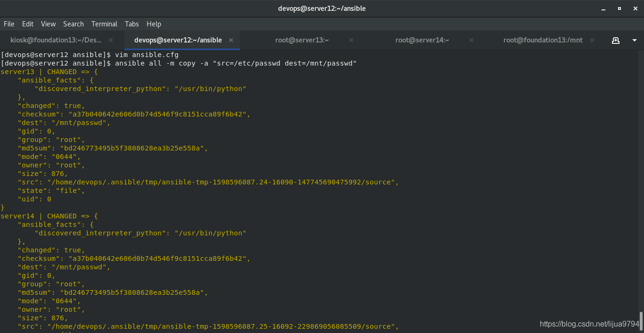Switch to root@server13:~ tab

click(x=302, y=40)
